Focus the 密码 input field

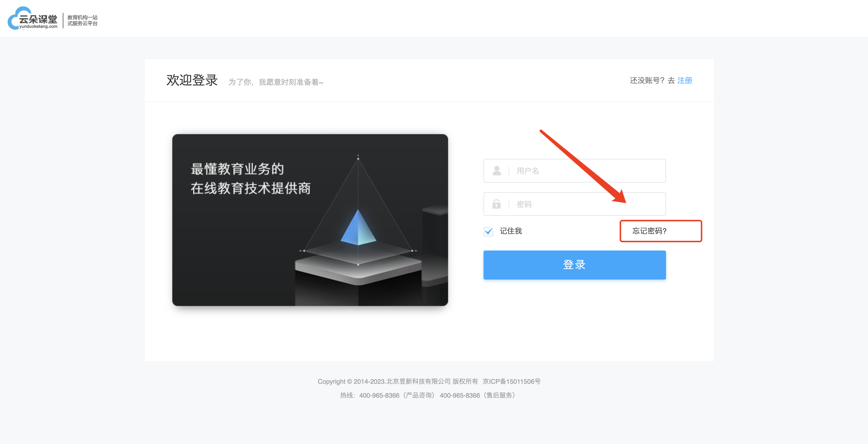click(x=575, y=204)
